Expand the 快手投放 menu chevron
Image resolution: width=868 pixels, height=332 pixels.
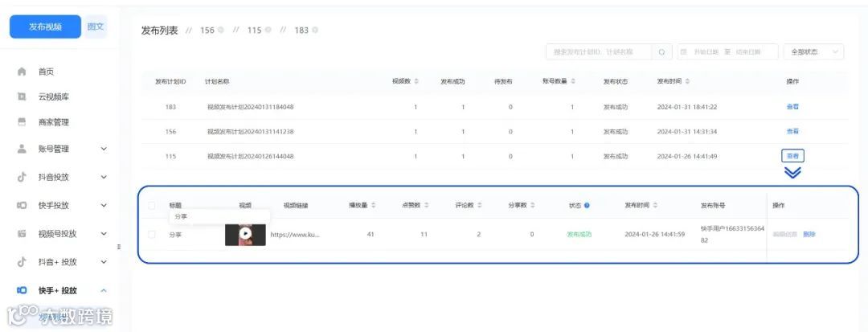tap(104, 205)
